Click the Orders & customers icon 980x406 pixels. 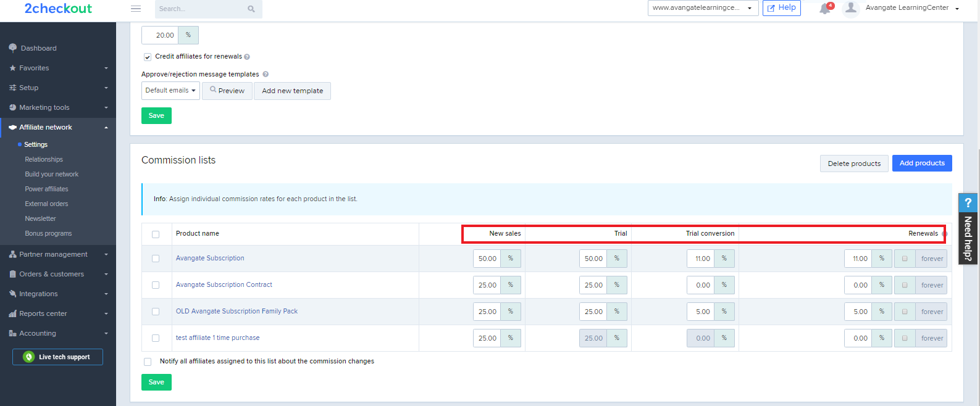(13, 274)
